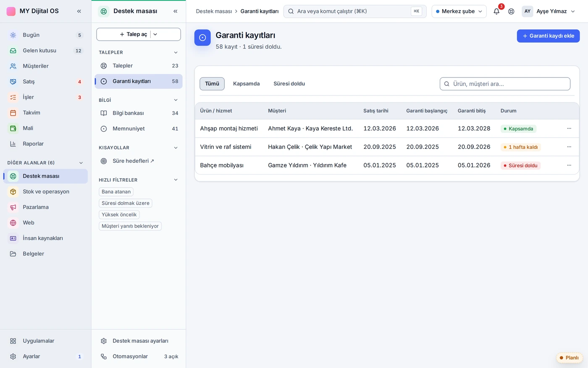588x368 pixels.
Task: Open row menu for Bahçe mobilyası
Action: tap(569, 165)
